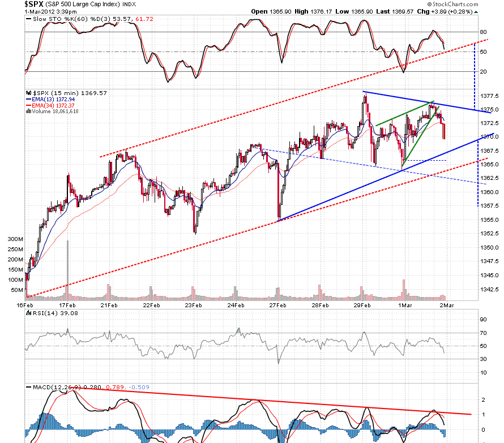Click the 30 level on RSI axis
Image resolution: width=504 pixels, height=443 pixels.
click(x=483, y=359)
